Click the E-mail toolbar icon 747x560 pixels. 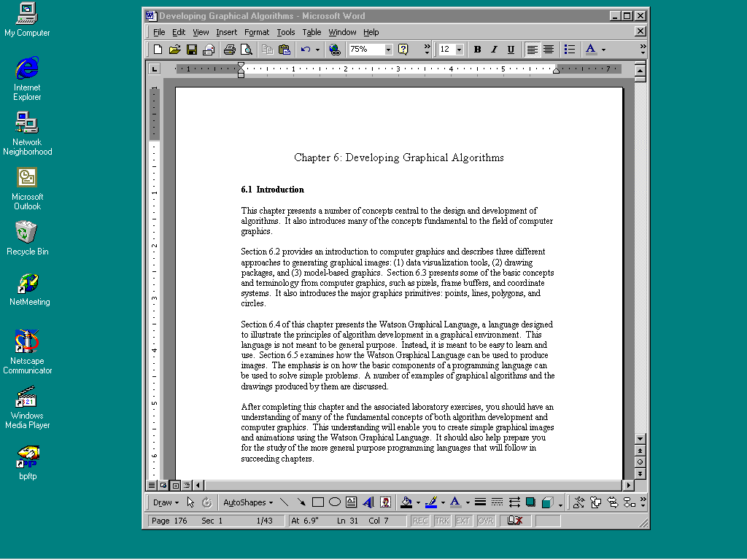pos(208,50)
